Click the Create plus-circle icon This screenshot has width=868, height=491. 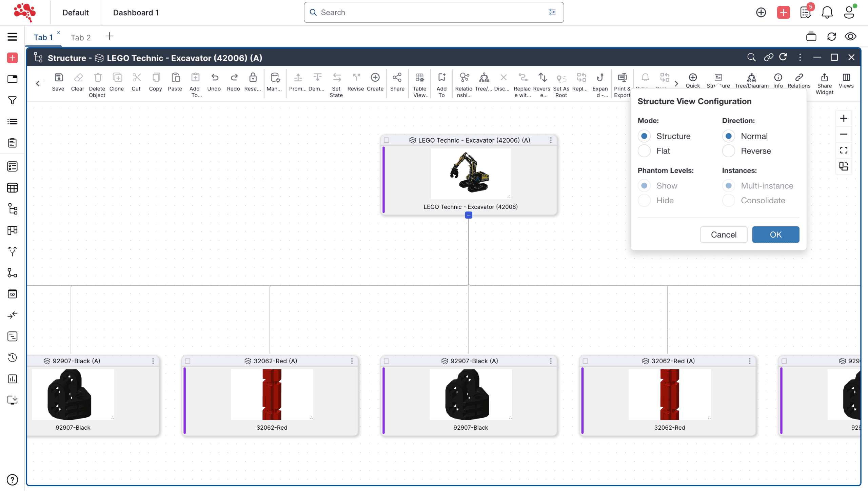(375, 78)
